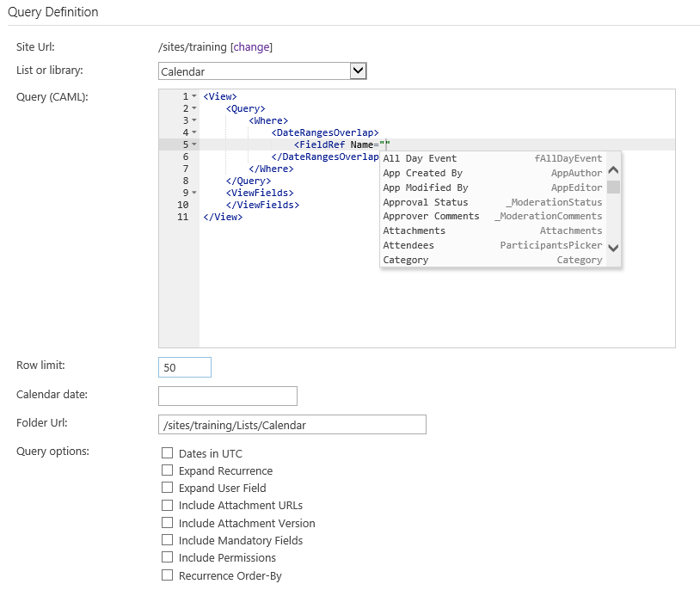Click the autocomplete list scroll-down arrow

tap(613, 248)
